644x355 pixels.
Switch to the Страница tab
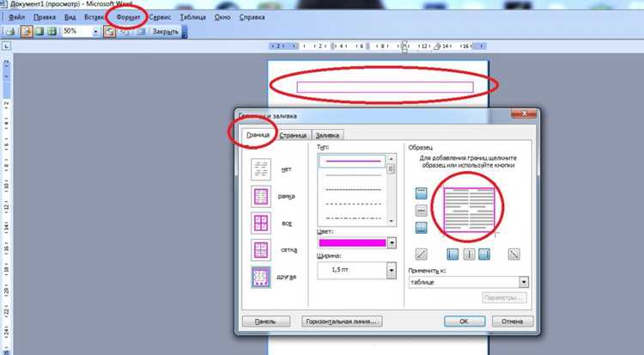(x=293, y=135)
